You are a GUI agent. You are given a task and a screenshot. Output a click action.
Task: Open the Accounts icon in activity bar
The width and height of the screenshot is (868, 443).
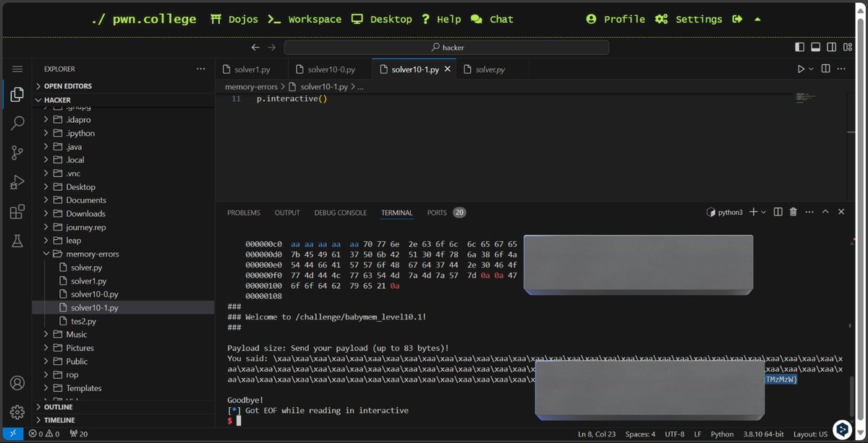point(17,383)
